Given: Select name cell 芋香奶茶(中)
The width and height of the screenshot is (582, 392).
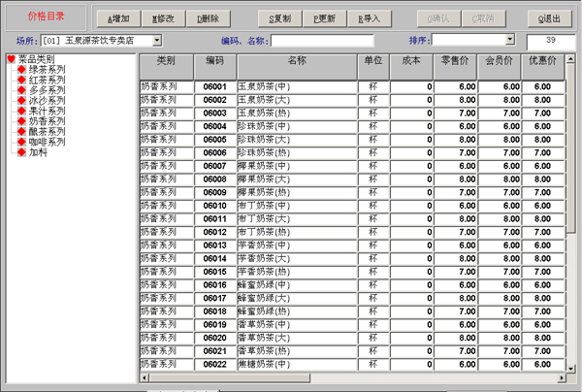Looking at the screenshot, I should (297, 245).
